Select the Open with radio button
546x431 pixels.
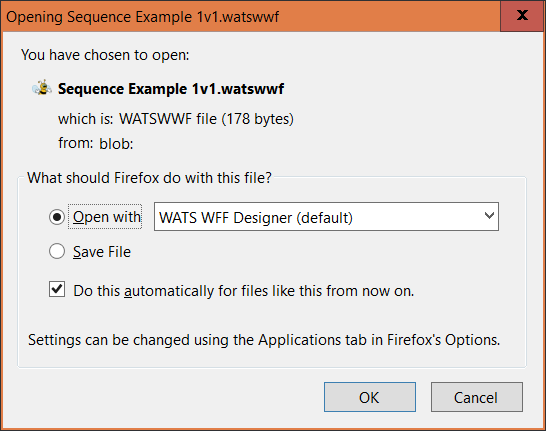point(57,217)
